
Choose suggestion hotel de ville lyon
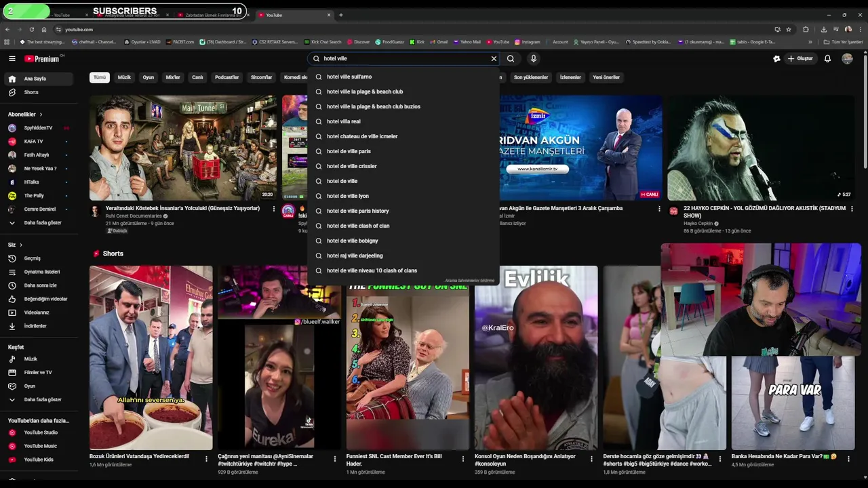403,196
